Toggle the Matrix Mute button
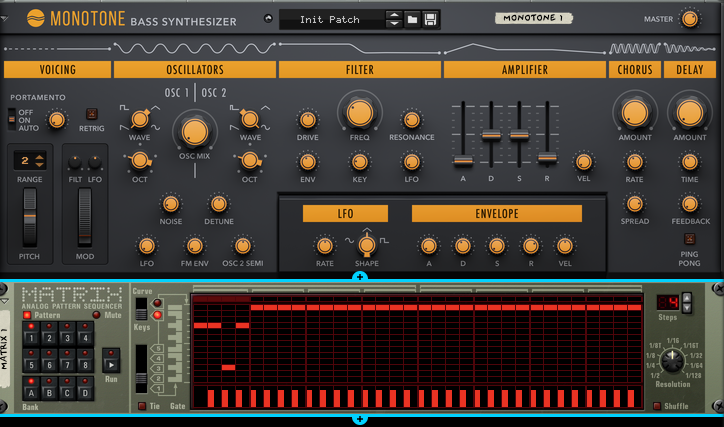724x427 pixels. 97,315
